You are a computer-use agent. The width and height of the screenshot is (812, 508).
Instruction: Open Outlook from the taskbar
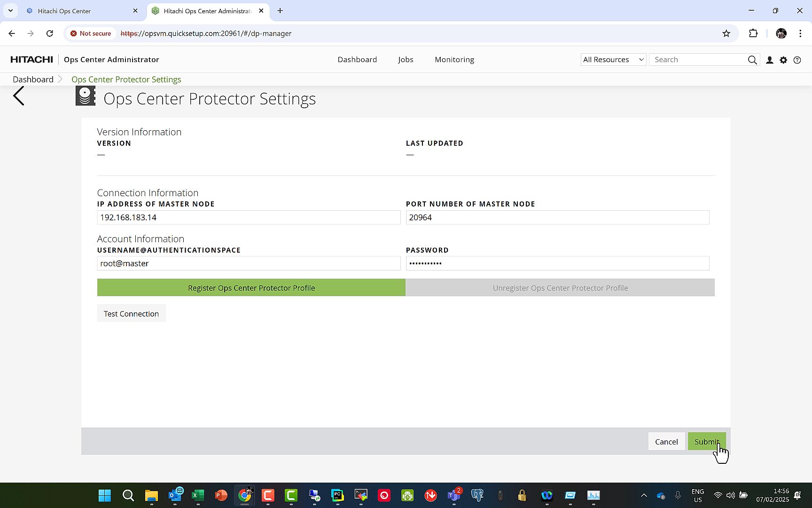point(175,495)
